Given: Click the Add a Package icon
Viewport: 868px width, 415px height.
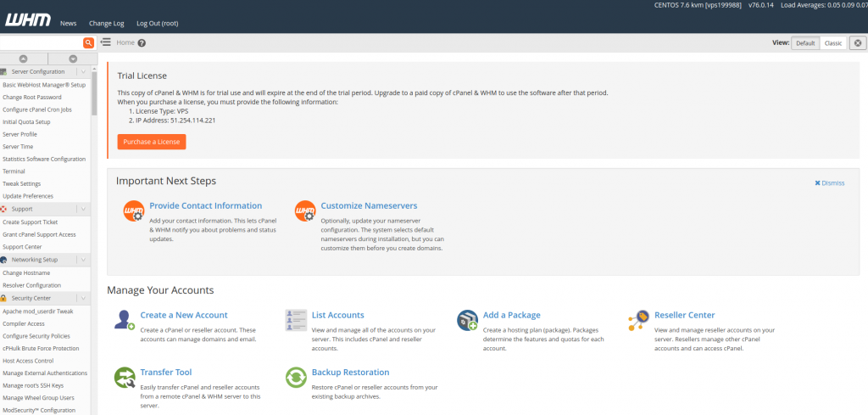Looking at the screenshot, I should coord(467,320).
